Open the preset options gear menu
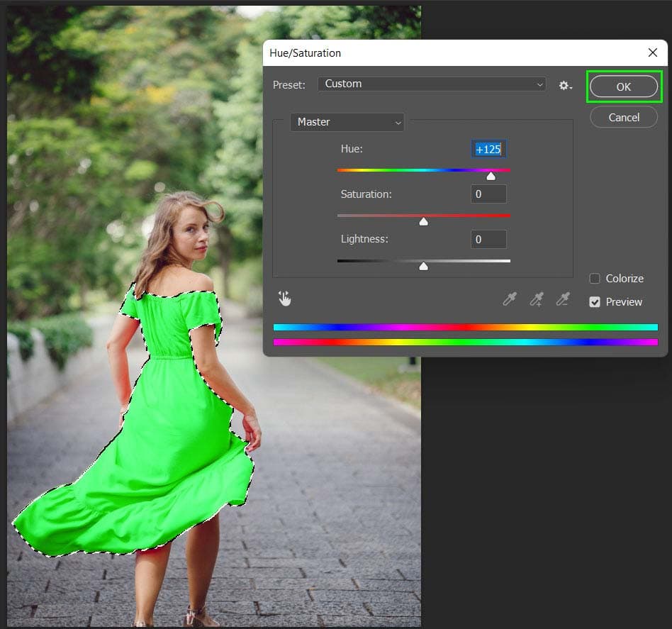672x629 pixels. [x=565, y=85]
